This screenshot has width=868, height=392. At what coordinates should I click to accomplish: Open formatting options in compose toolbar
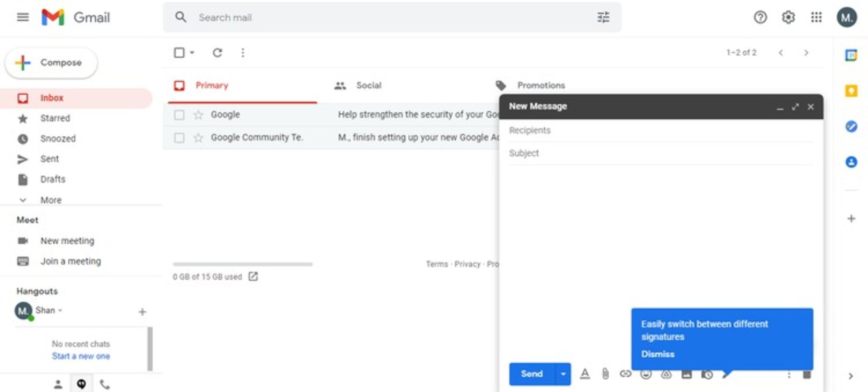(585, 374)
